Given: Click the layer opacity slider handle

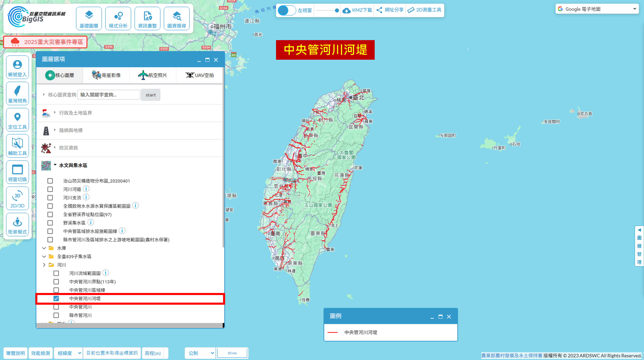Looking at the screenshot, I should [337, 10].
